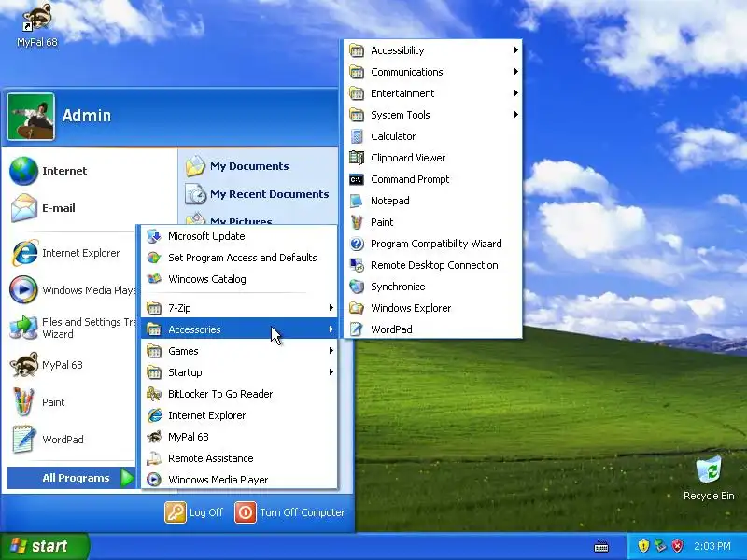Screen dimensions: 747x560
Task: Open the Program Compatibility Wizard icon
Action: (x=357, y=244)
